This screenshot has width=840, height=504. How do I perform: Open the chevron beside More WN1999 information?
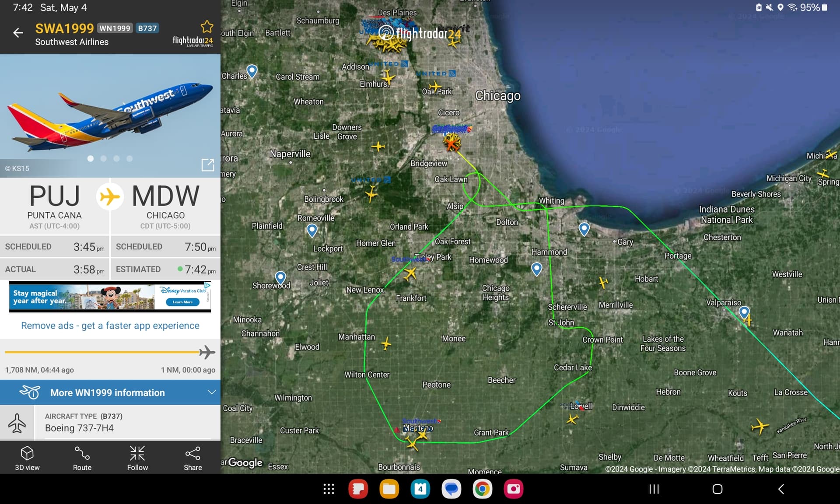pos(212,392)
